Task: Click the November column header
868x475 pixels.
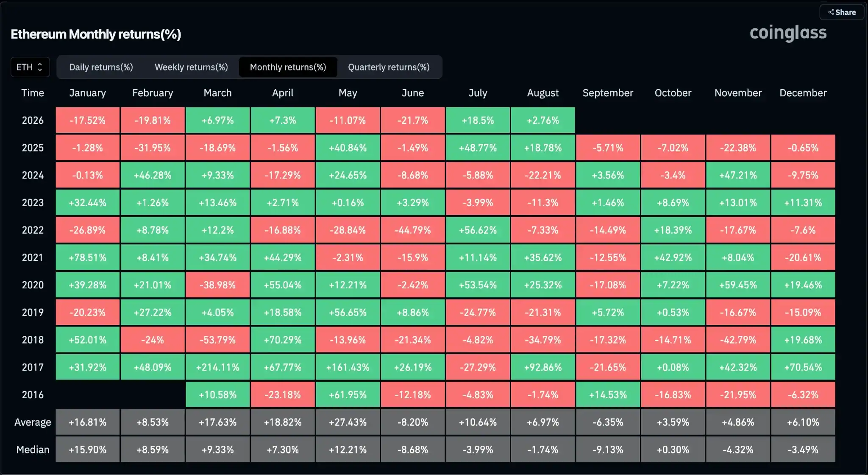Action: point(738,93)
